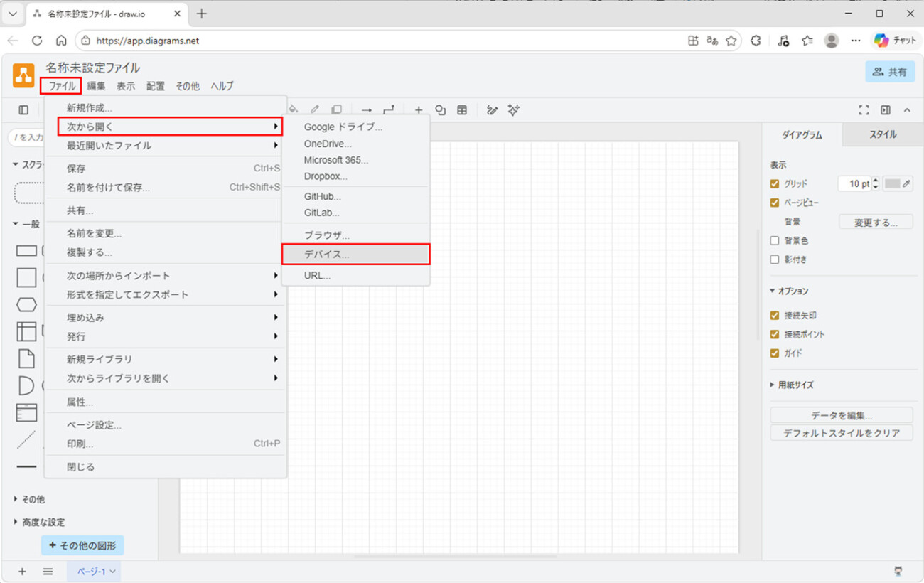This screenshot has height=583, width=924.
Task: Uncheck the グリッド checkbox
Action: (x=775, y=183)
